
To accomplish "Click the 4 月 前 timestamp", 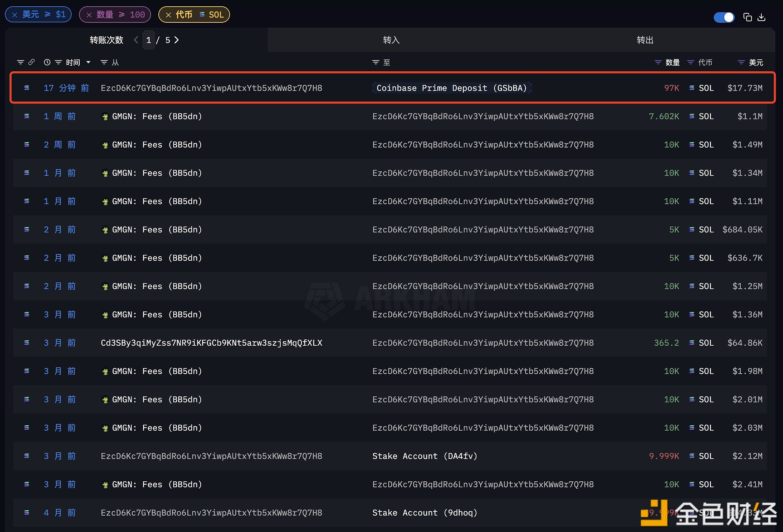I will 59,513.
